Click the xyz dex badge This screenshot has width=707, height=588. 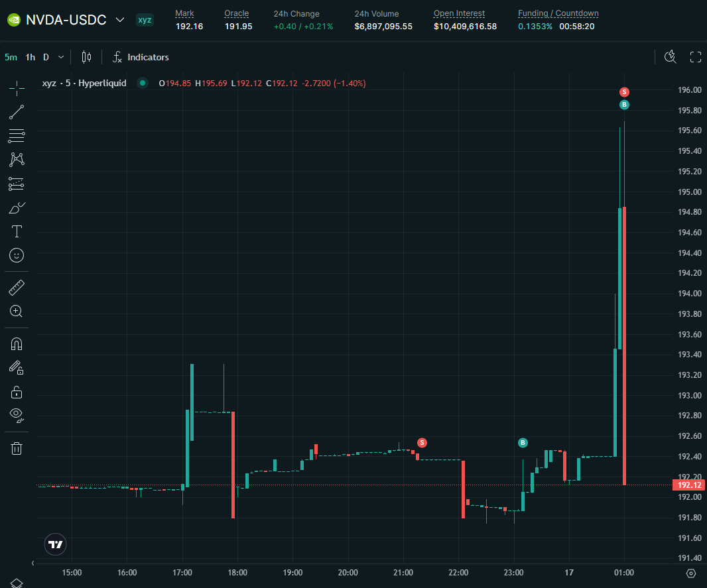click(145, 20)
